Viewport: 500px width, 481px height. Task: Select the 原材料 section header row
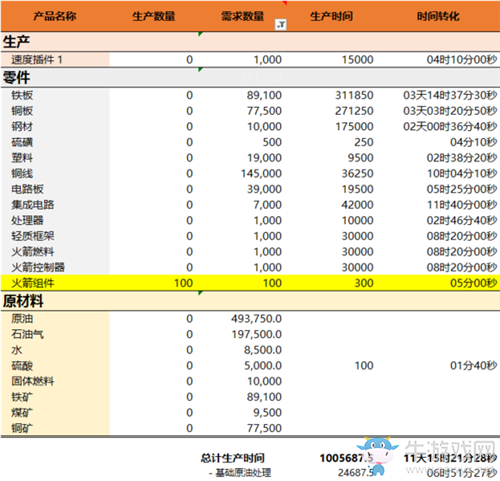(250, 301)
